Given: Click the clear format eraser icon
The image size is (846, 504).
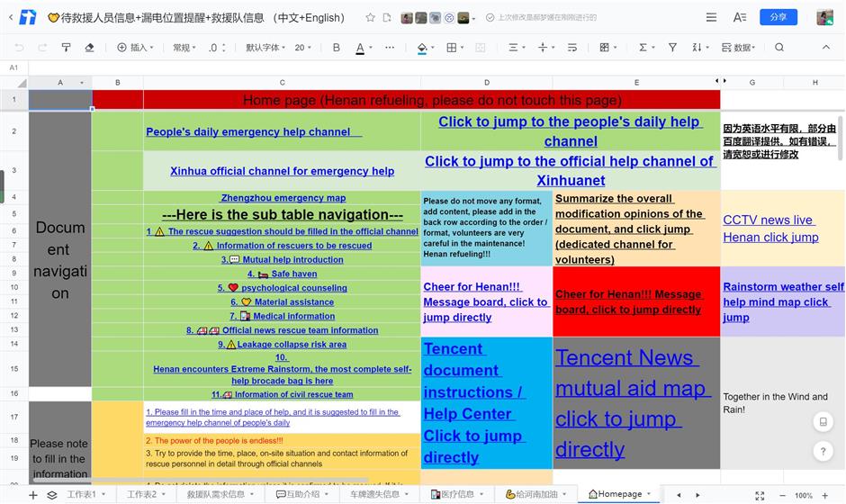Looking at the screenshot, I should point(89,48).
